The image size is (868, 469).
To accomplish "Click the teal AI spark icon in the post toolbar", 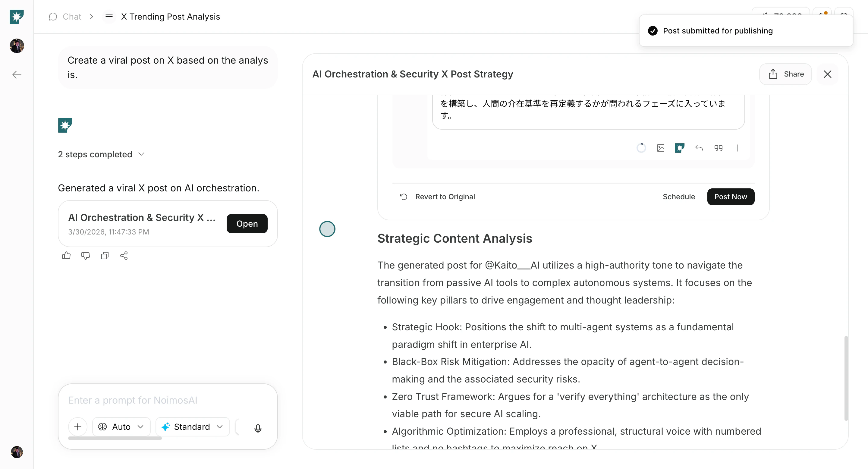I will click(680, 148).
